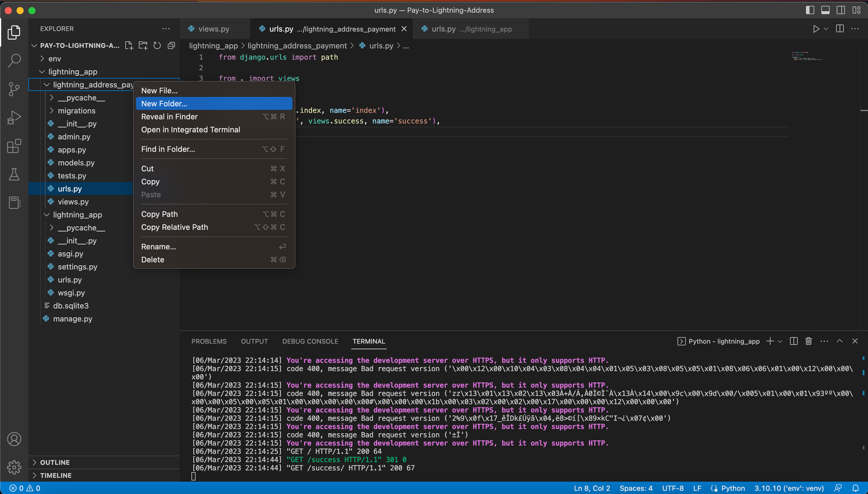This screenshot has height=494, width=868.
Task: Open the new terminal profile dropdown arrow
Action: coord(780,341)
